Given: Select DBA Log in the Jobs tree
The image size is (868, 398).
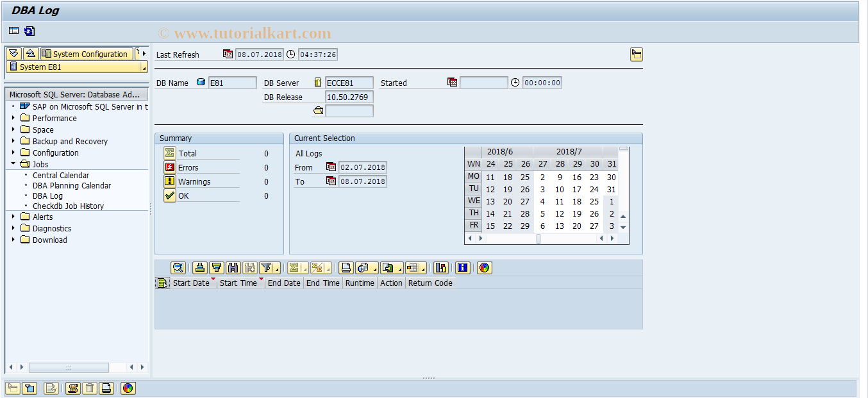Looking at the screenshot, I should [47, 195].
